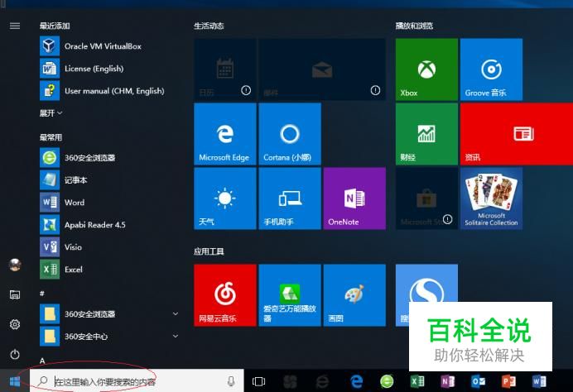The image size is (573, 392).
Task: Click the # alphabet section header
Action: point(42,294)
